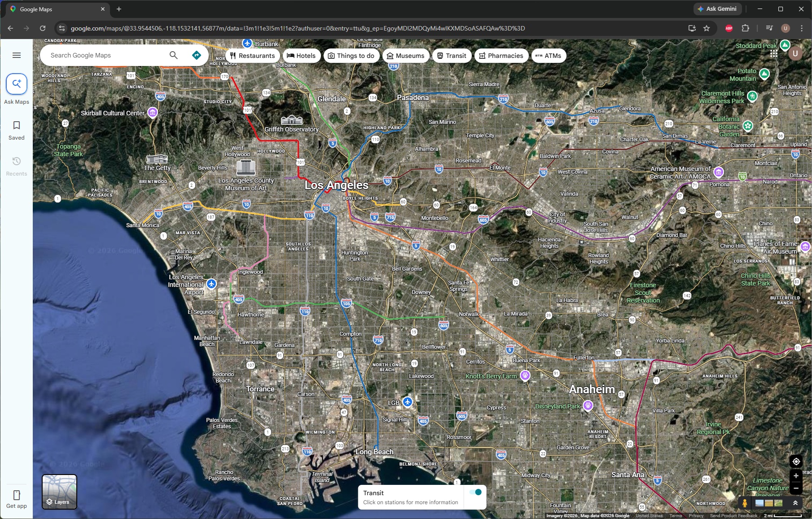Select the Things to do chip

(351, 56)
